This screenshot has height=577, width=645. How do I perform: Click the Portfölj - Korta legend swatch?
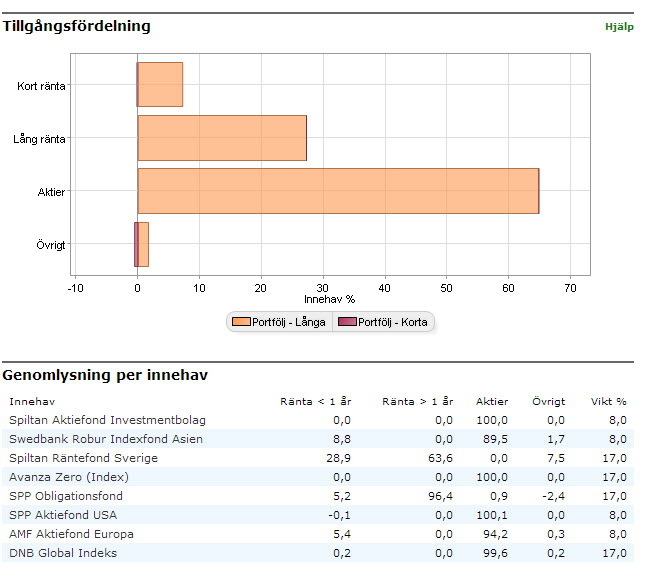tap(346, 322)
